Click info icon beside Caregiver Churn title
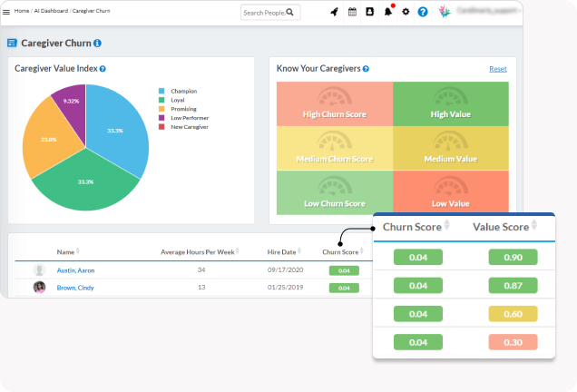This screenshot has width=577, height=392. click(98, 43)
